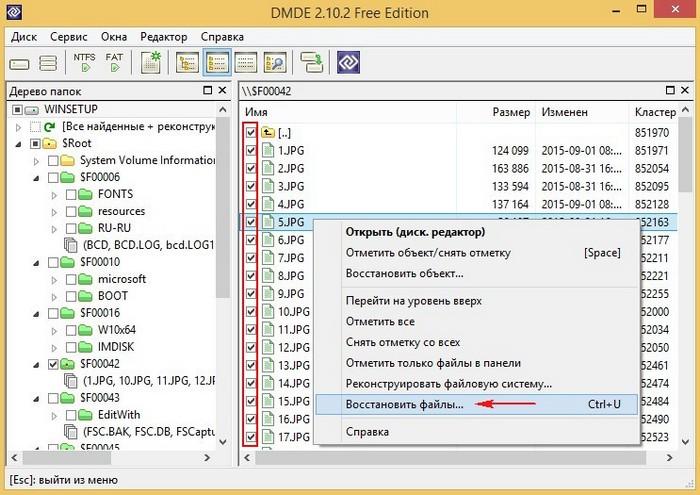Uncheck the 2.JPG checkbox

251,168
